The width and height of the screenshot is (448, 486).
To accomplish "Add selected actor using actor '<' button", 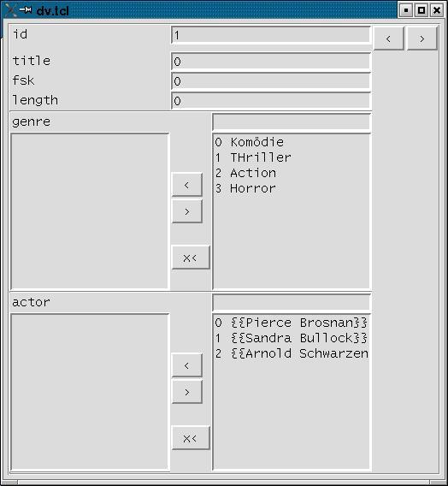I will [186, 365].
